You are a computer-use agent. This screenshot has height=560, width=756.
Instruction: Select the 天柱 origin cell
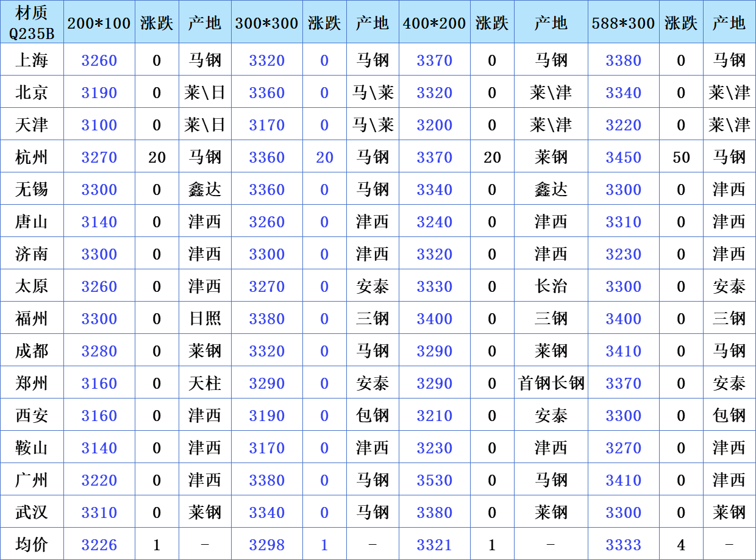click(x=205, y=383)
